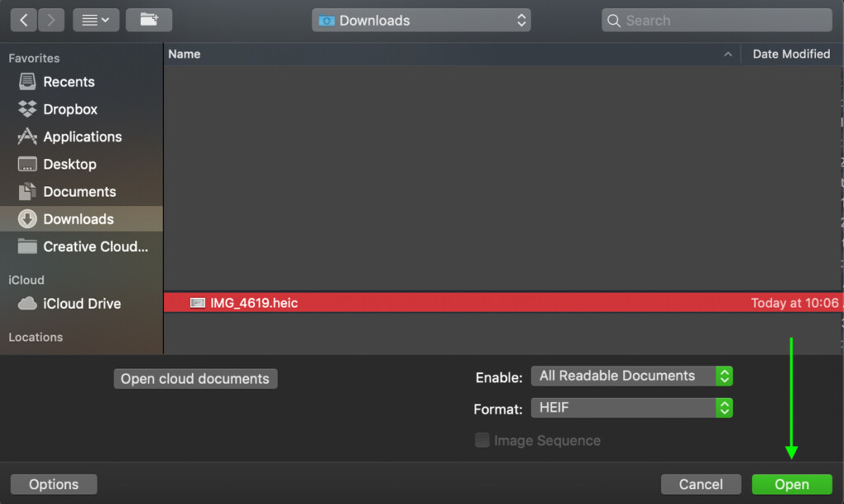Select the file IMG_4619.heic
Screen dimensions: 844x504
point(504,303)
